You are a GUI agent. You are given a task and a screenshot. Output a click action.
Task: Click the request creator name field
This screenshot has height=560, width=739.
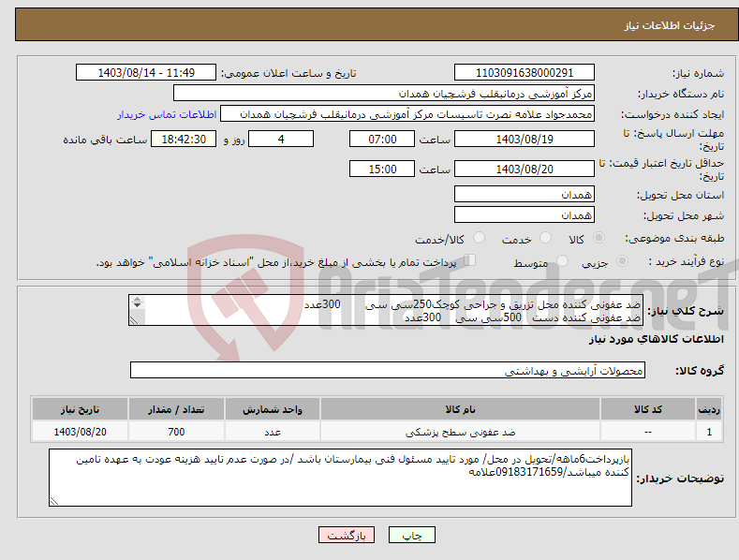[407, 114]
